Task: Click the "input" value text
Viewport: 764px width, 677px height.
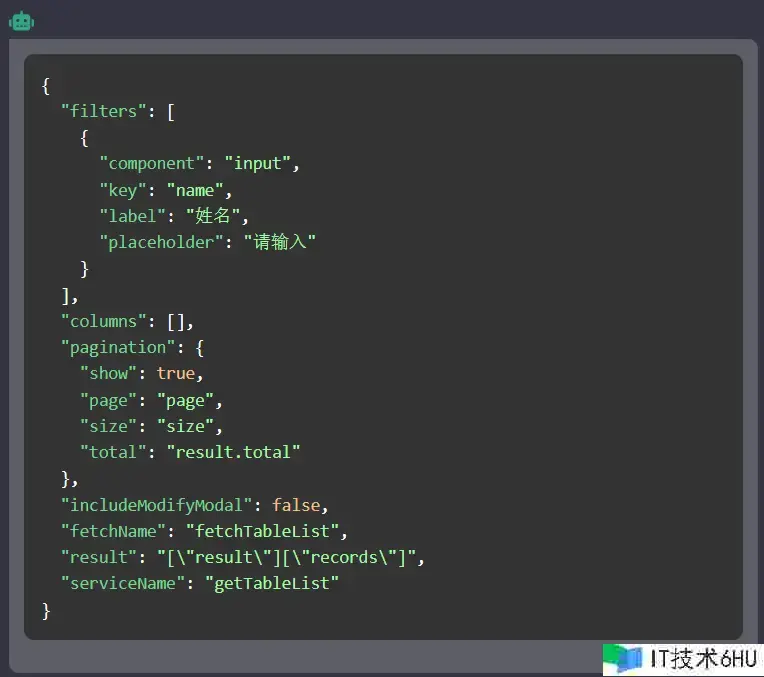Action: [x=258, y=163]
